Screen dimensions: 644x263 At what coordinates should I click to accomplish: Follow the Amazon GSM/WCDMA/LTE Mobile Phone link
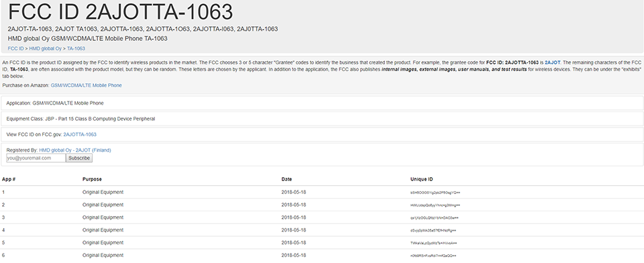(x=87, y=85)
